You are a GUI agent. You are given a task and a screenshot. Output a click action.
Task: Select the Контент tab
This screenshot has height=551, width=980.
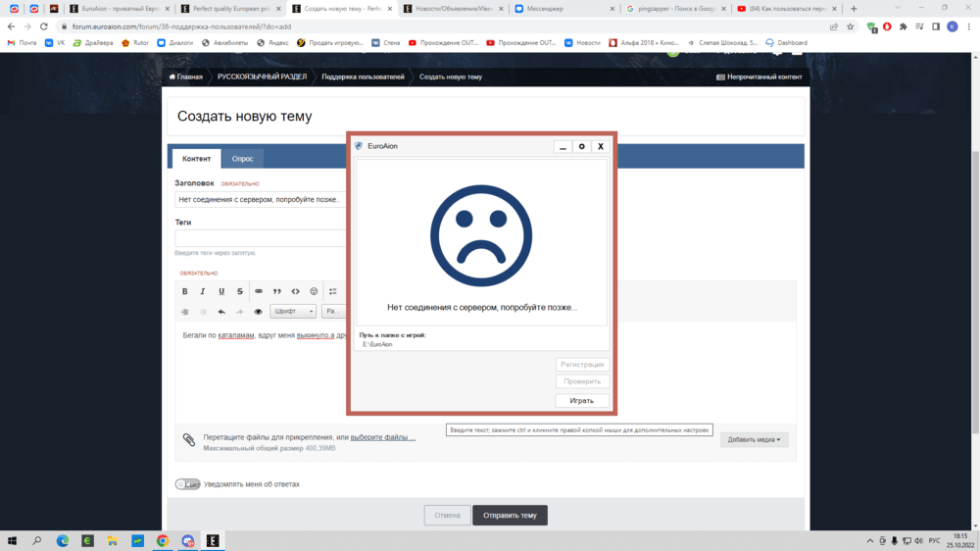(196, 158)
